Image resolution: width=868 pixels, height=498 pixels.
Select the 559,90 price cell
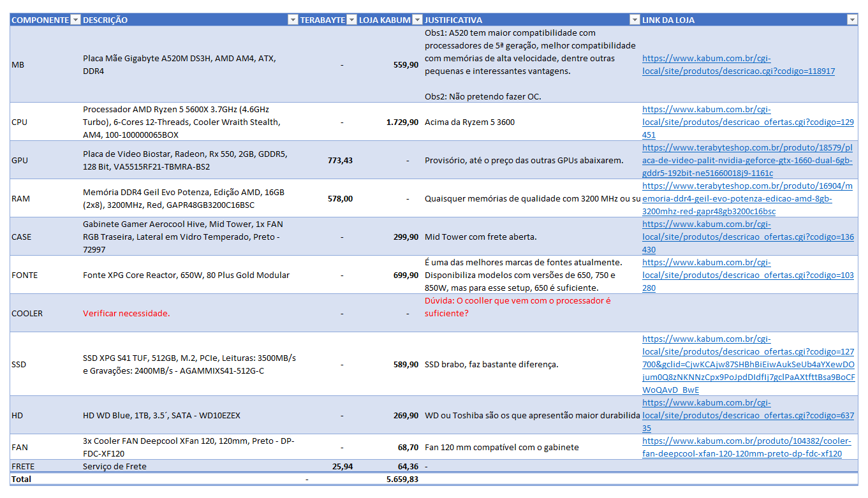[390, 64]
